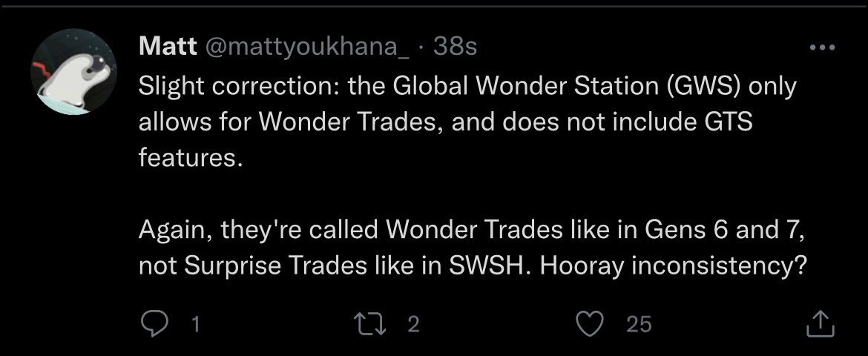
Task: Open the three-dot more options menu
Action: (822, 47)
